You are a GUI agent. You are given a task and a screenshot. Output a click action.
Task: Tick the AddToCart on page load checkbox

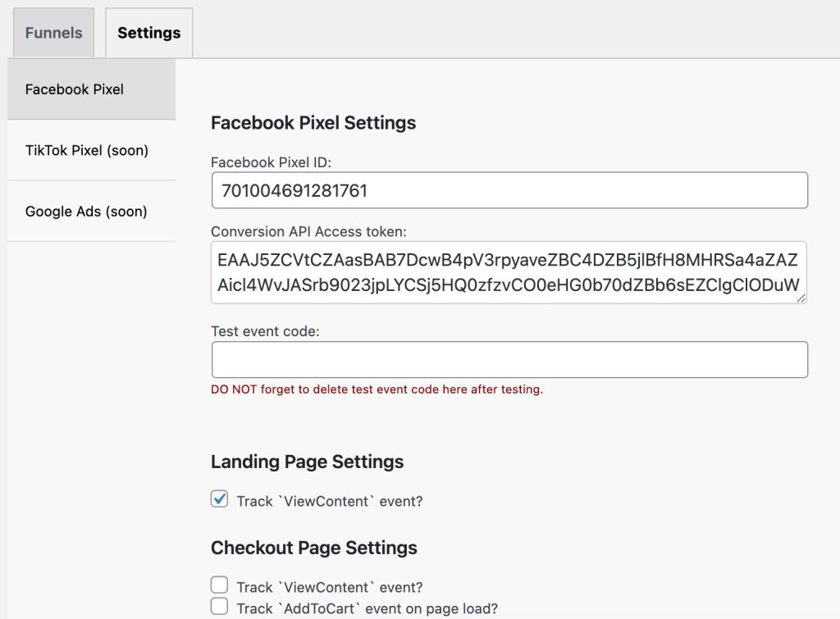[219, 607]
